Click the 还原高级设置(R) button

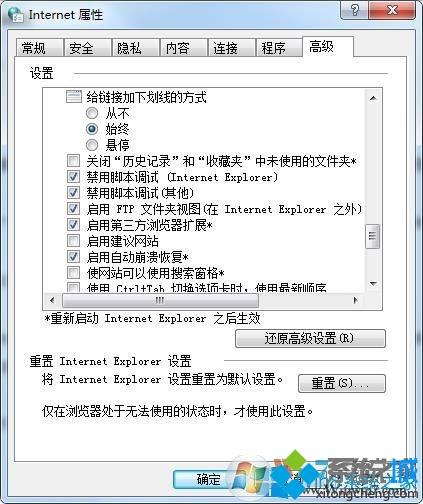click(x=310, y=339)
